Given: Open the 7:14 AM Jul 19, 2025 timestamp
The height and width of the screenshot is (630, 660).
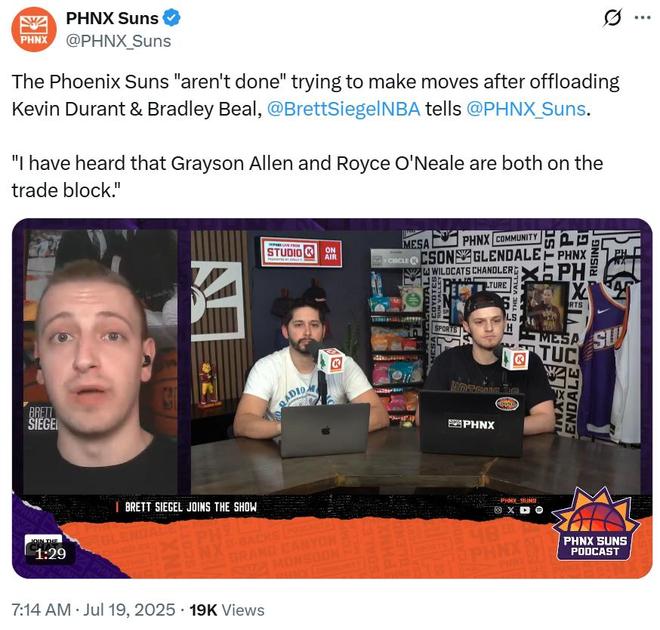Looking at the screenshot, I should tap(93, 610).
